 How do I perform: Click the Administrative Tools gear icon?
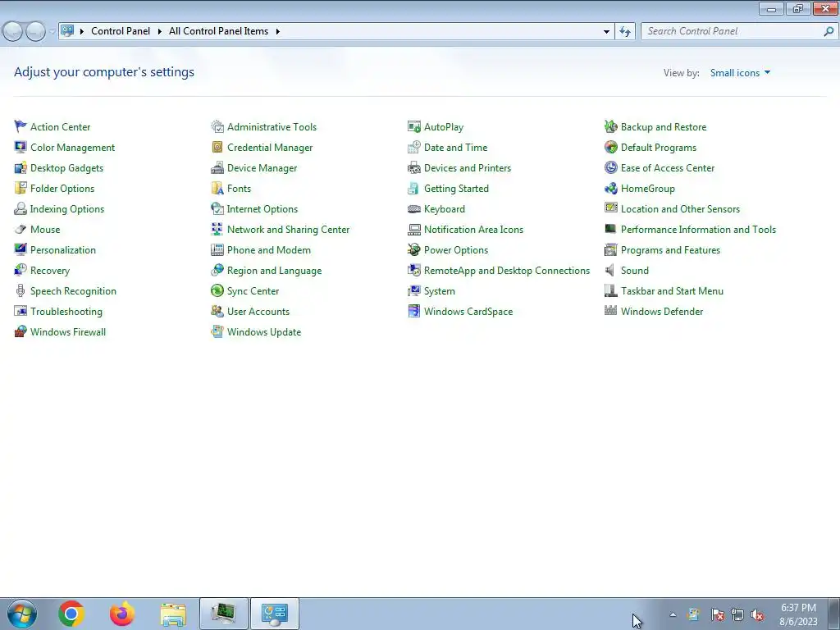pos(217,126)
